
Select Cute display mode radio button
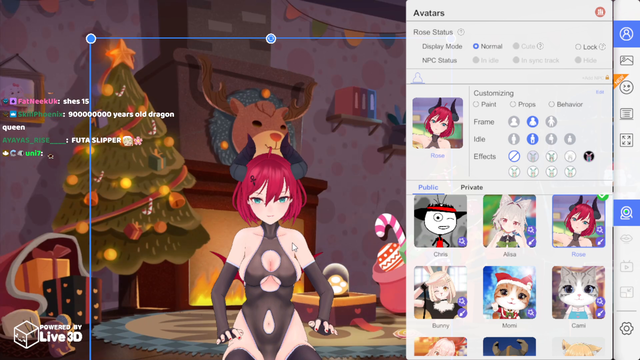coord(516,46)
